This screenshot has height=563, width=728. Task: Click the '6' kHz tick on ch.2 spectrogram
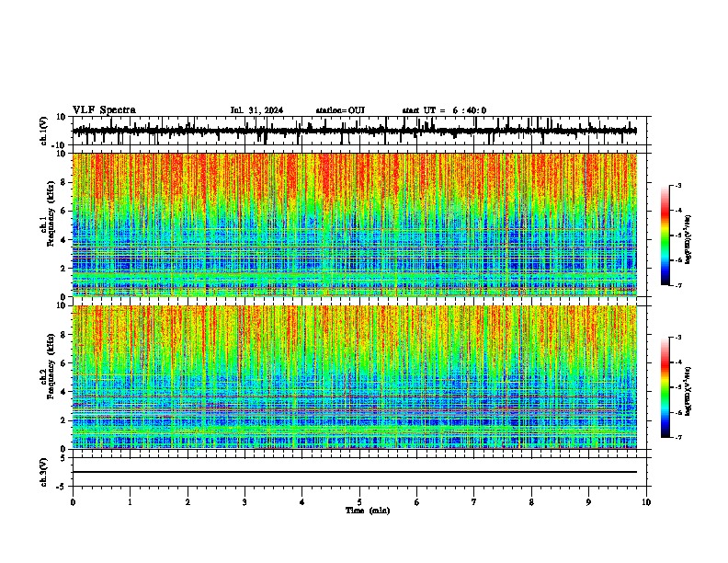63,363
